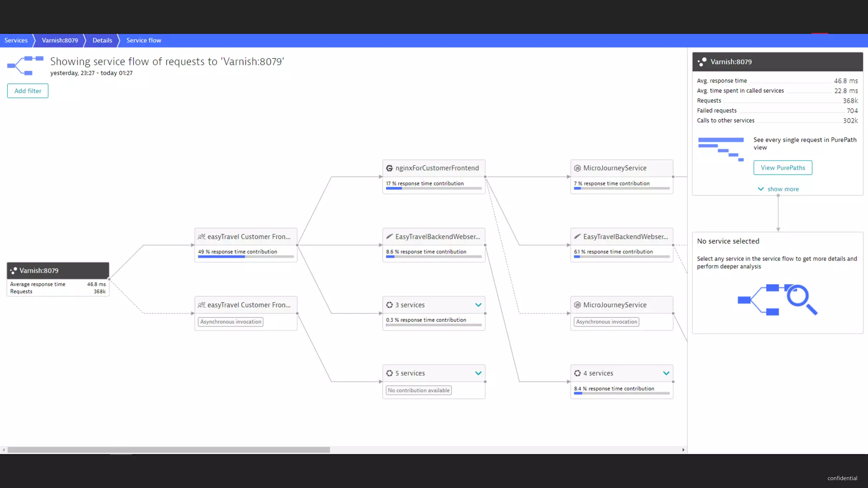Click the nginxForCustomerFrontend node icon
Screen dimensions: 868x488
pos(389,168)
